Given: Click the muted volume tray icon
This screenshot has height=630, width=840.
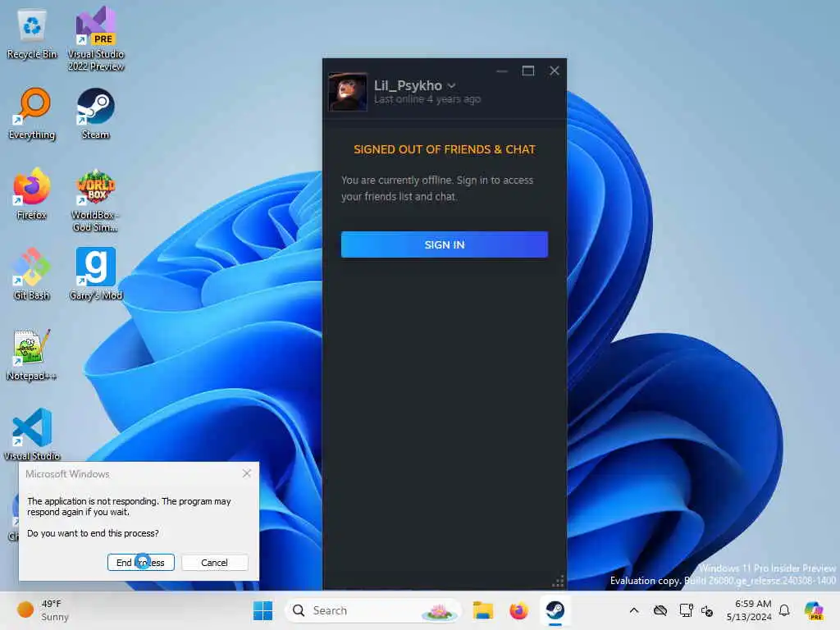Looking at the screenshot, I should coord(707,611).
